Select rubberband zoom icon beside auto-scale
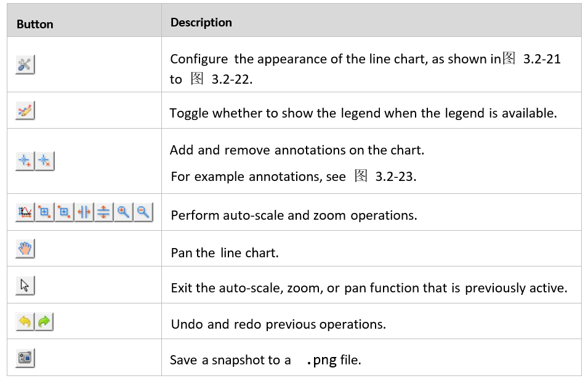Screen dimensions: 588x381 (44, 212)
